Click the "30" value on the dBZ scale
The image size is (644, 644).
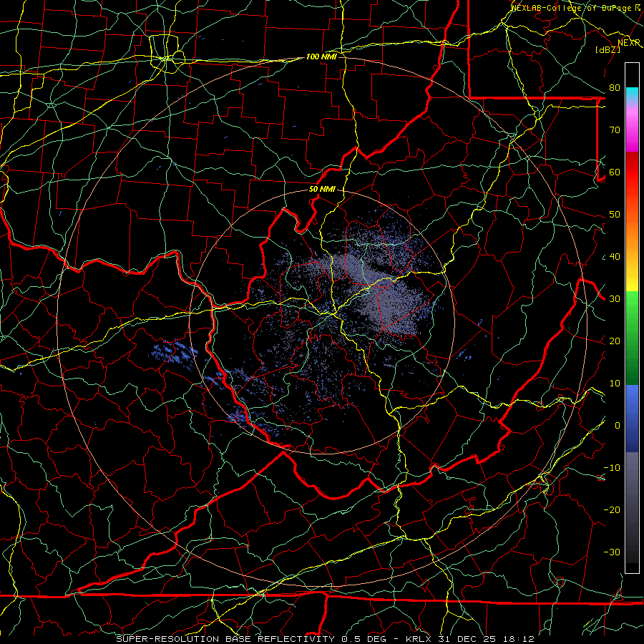click(x=615, y=299)
